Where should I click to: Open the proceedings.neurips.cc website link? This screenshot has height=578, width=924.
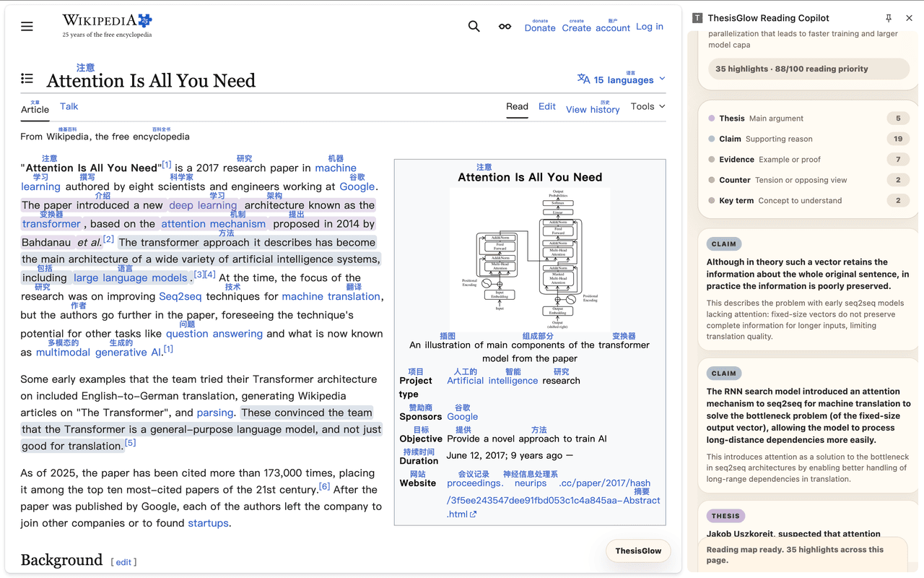(x=553, y=499)
